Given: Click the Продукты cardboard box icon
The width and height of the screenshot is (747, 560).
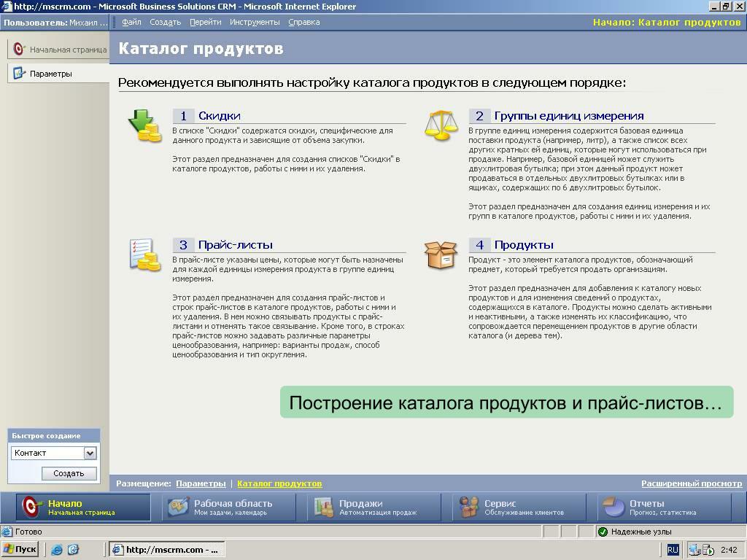Looking at the screenshot, I should click(441, 254).
